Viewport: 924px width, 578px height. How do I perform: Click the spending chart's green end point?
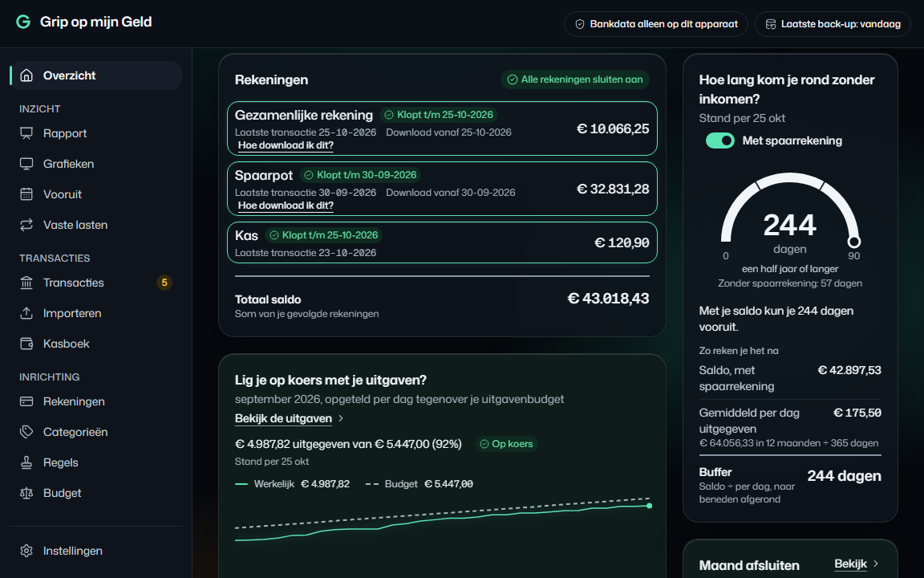pos(650,506)
